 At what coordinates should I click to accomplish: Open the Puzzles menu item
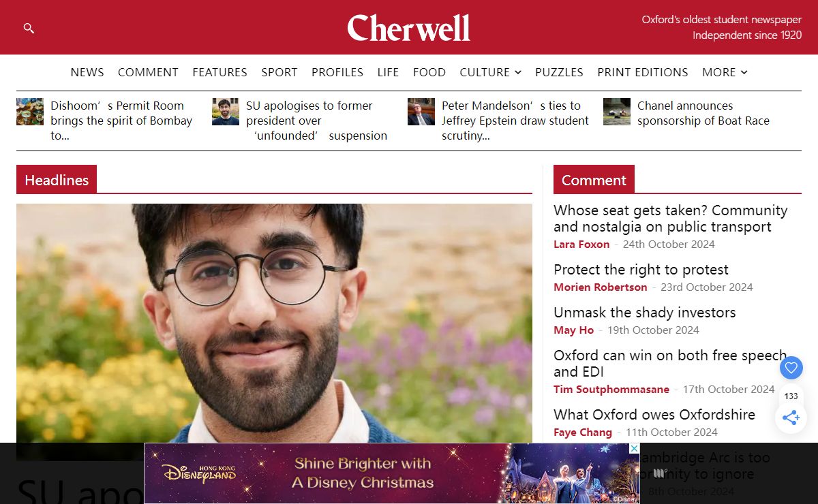(x=559, y=72)
